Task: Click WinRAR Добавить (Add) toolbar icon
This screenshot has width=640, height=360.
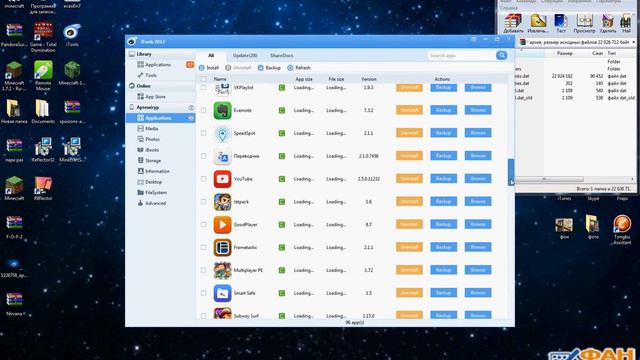Action: click(513, 23)
